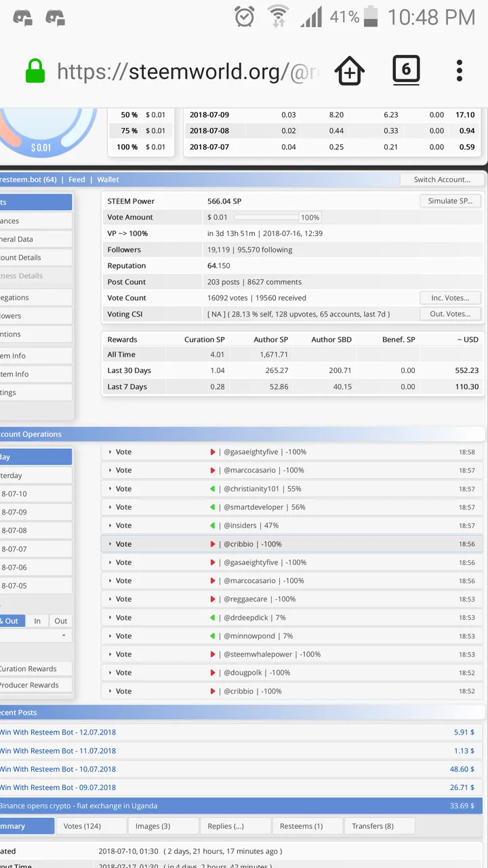This screenshot has height=868, width=488.
Task: Adjust the Vote Amount slider
Action: (266, 217)
